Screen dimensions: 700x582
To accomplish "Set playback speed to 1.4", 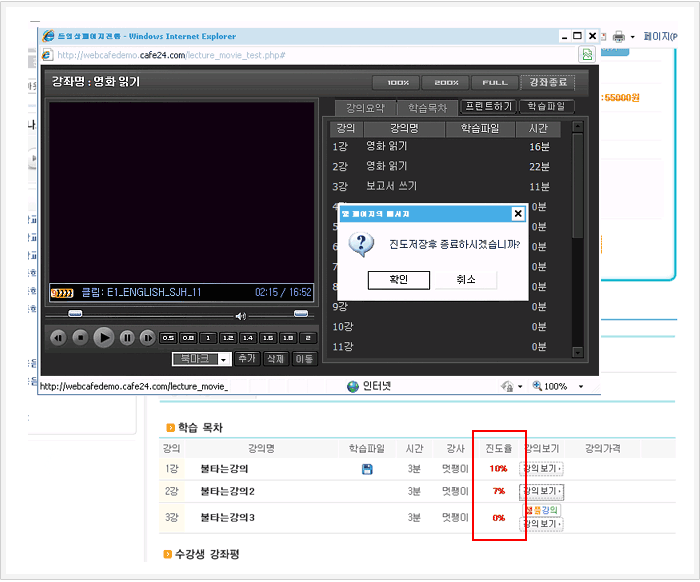I will coord(248,338).
